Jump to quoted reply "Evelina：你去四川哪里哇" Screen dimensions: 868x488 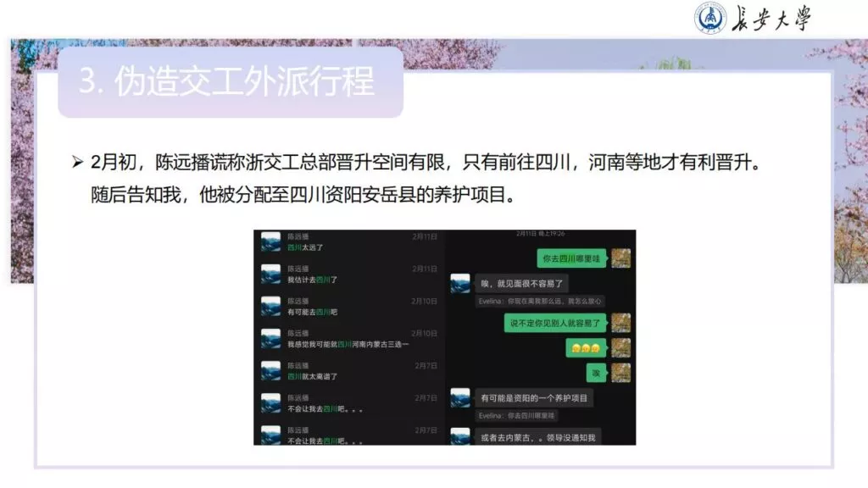pos(517,415)
